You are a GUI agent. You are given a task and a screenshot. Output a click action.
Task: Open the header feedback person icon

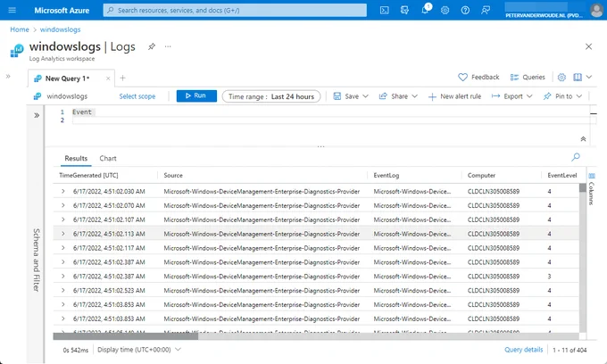click(486, 11)
